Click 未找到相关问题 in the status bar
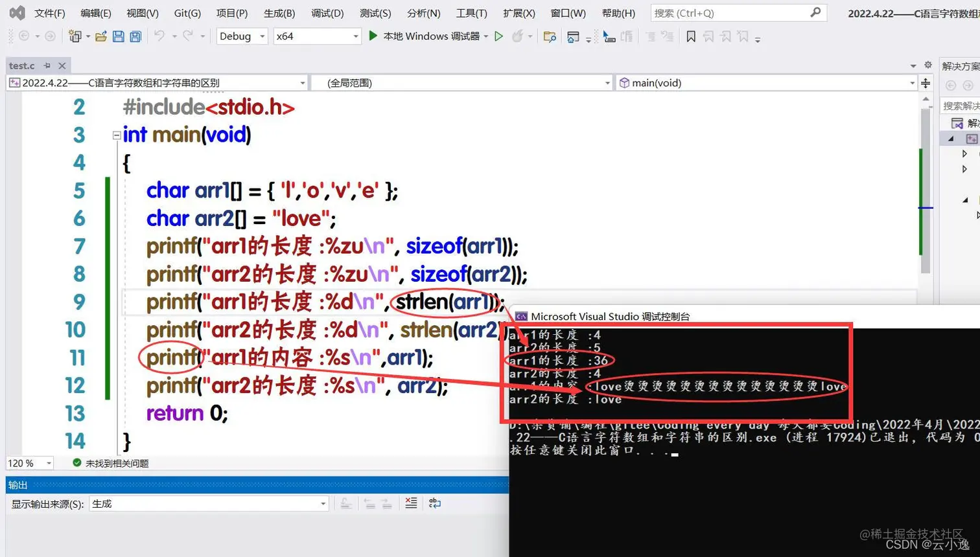The width and height of the screenshot is (980, 557). pyautogui.click(x=117, y=463)
